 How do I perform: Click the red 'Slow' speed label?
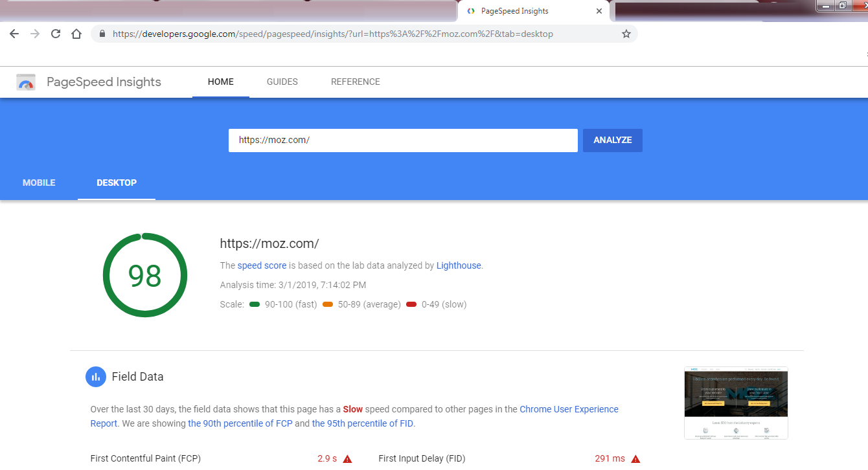click(x=353, y=409)
